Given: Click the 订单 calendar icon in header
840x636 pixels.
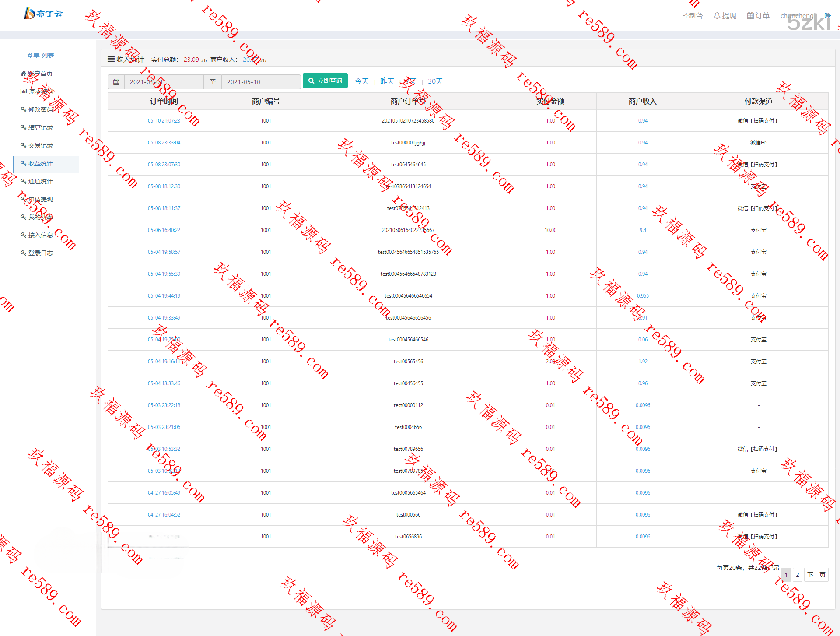Looking at the screenshot, I should (750, 16).
